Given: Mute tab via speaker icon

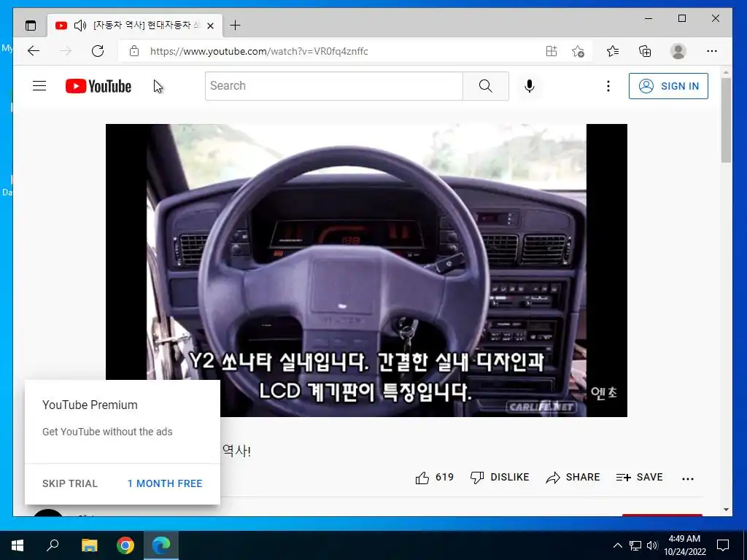Looking at the screenshot, I should click(80, 26).
